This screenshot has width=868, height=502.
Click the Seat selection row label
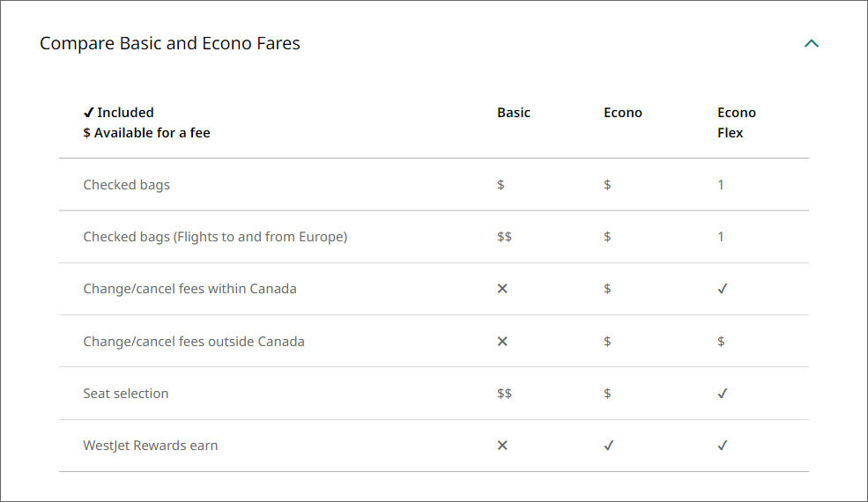[126, 394]
